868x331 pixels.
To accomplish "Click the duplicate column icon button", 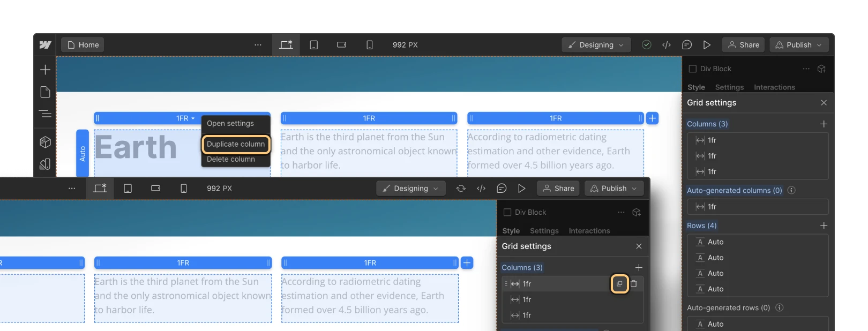I will (619, 284).
